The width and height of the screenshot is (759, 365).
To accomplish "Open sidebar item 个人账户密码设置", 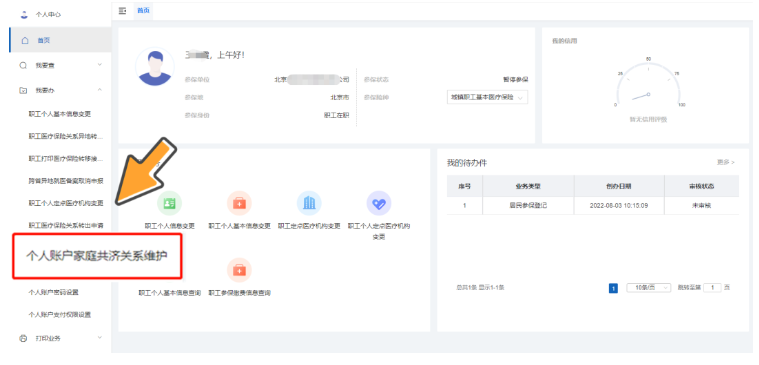I will [x=53, y=292].
